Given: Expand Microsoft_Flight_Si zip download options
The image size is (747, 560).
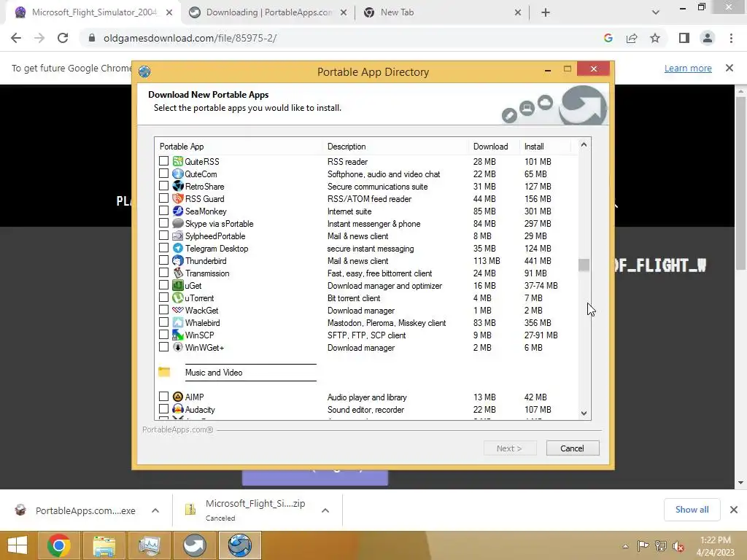Looking at the screenshot, I should 325,510.
